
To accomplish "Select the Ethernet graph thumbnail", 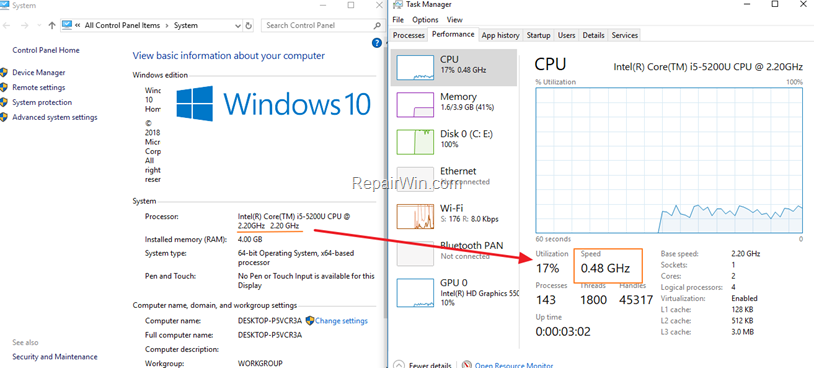I will pyautogui.click(x=415, y=179).
